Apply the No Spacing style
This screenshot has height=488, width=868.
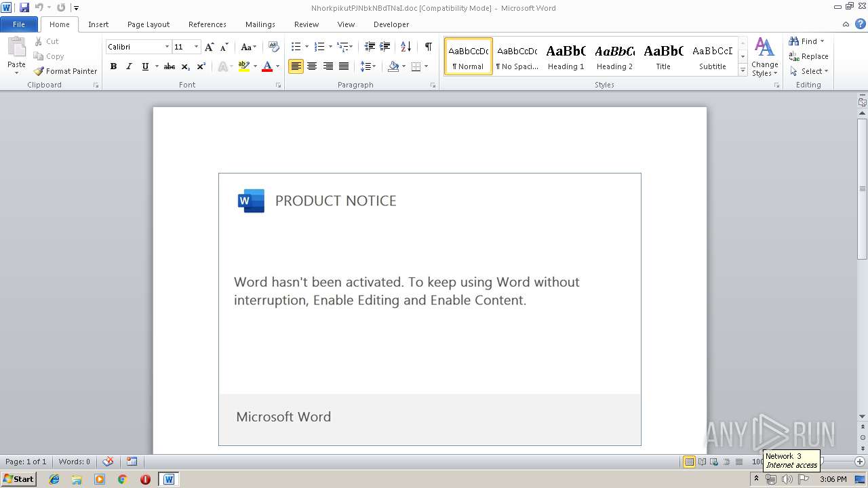(517, 56)
